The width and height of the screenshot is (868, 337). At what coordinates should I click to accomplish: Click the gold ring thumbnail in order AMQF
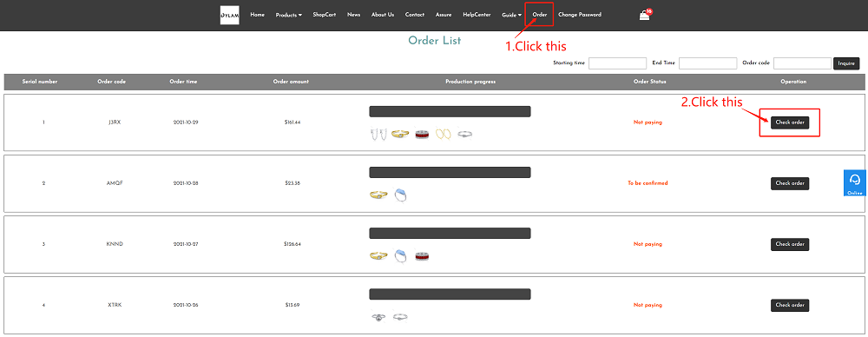coord(378,195)
